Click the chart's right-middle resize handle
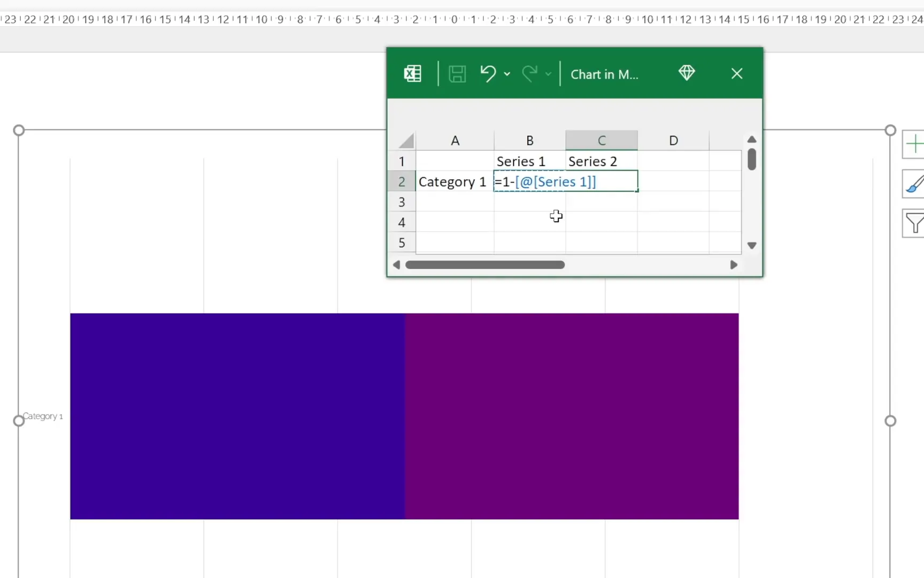 (x=890, y=421)
